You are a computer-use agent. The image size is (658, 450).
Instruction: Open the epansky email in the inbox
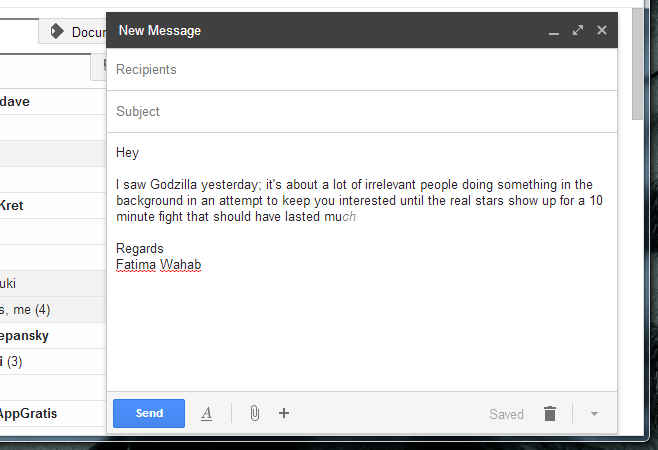click(x=53, y=335)
